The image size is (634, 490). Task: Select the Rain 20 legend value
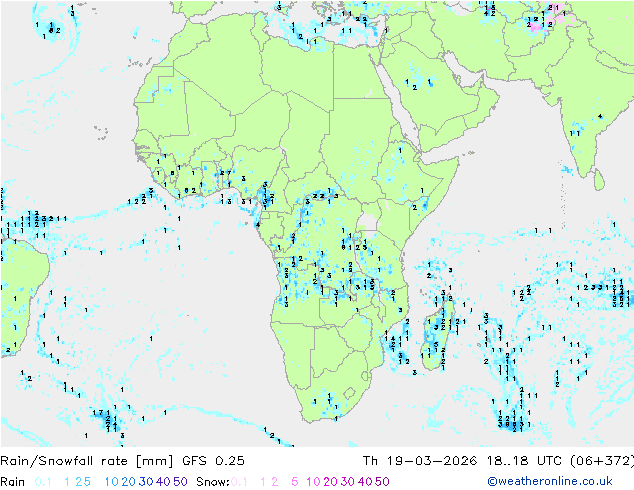click(129, 482)
